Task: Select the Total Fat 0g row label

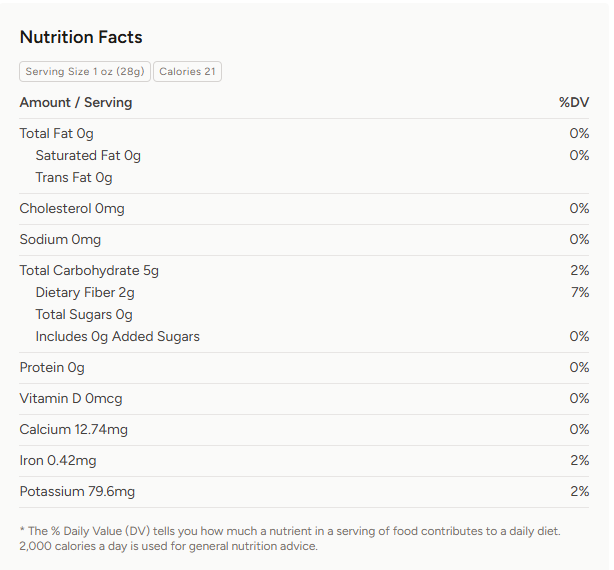Action: [x=57, y=133]
